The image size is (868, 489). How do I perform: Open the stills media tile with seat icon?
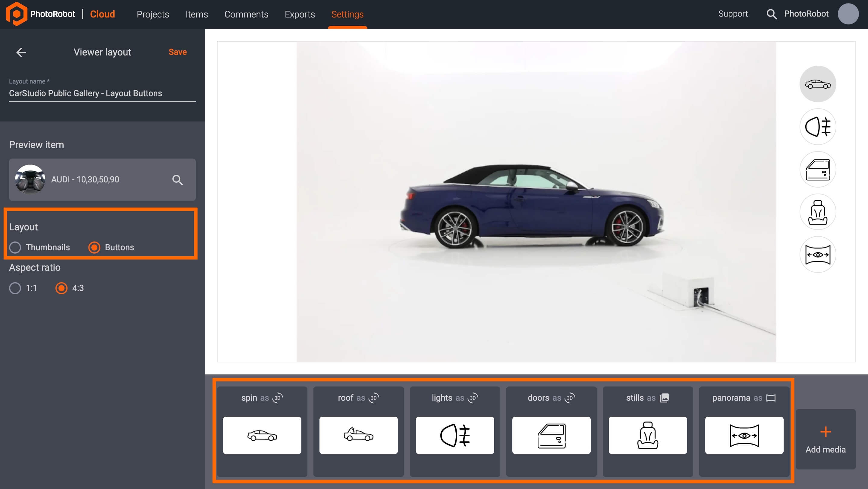pyautogui.click(x=647, y=435)
